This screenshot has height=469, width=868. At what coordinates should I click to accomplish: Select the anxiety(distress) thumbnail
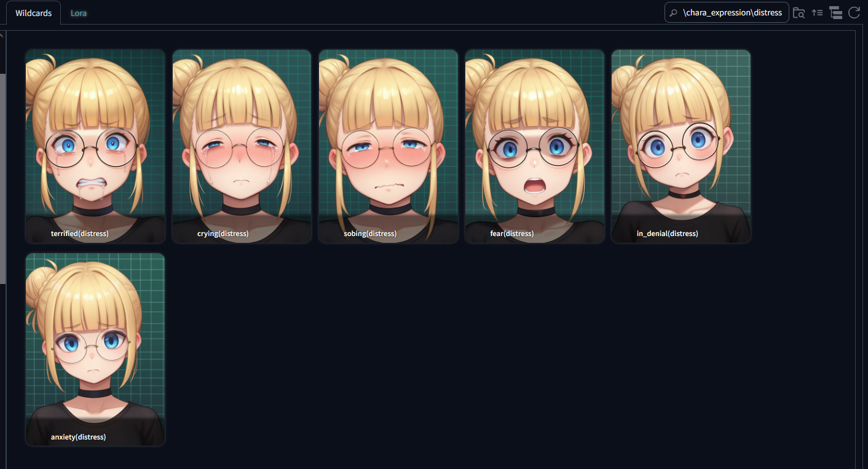95,350
